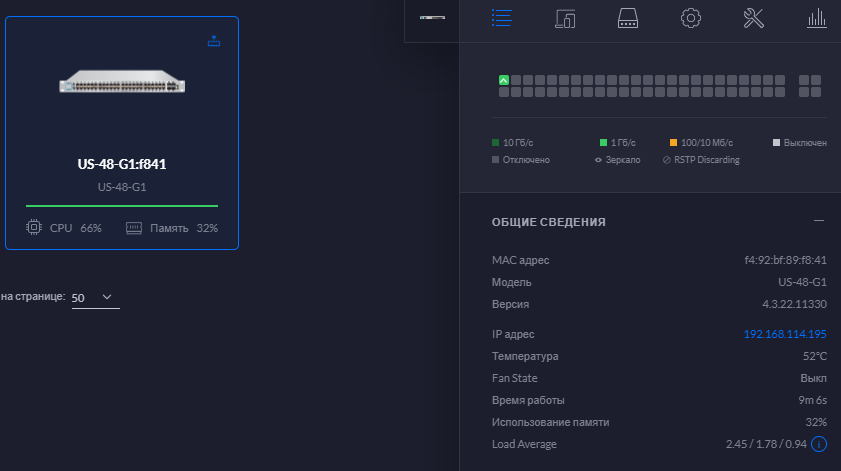This screenshot has height=471, width=841.
Task: Click the switch icon on device card
Action: click(214, 41)
